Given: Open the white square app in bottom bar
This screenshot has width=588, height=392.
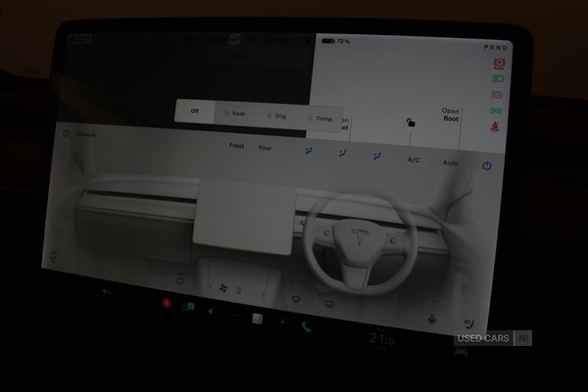Looking at the screenshot, I should pos(257,318).
